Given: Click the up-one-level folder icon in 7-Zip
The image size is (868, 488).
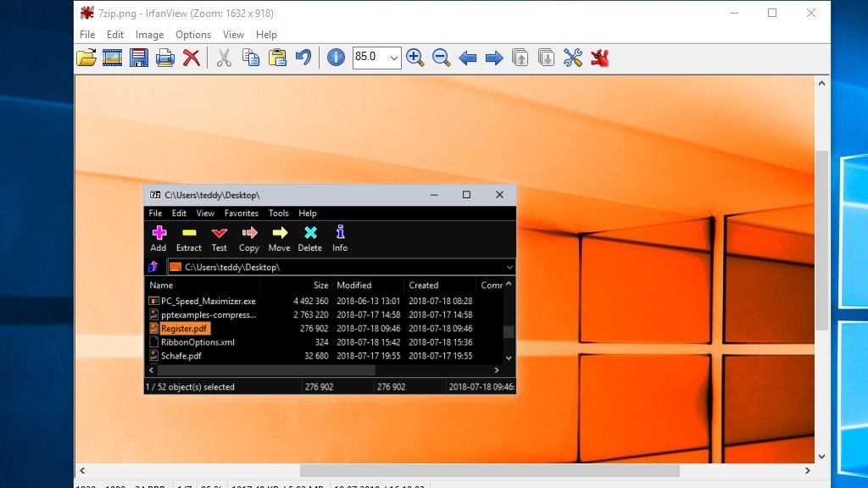Looking at the screenshot, I should click(x=153, y=267).
